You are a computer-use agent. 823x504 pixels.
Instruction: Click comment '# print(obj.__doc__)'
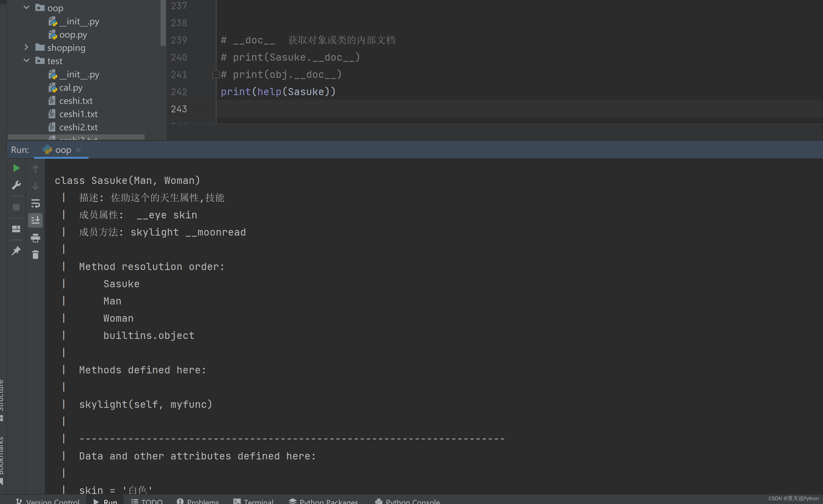point(281,74)
